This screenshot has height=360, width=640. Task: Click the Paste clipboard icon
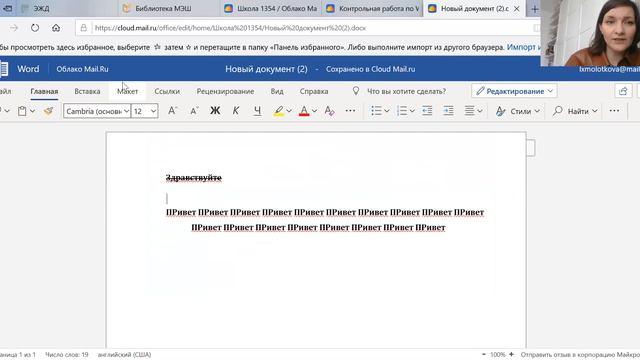(22, 111)
